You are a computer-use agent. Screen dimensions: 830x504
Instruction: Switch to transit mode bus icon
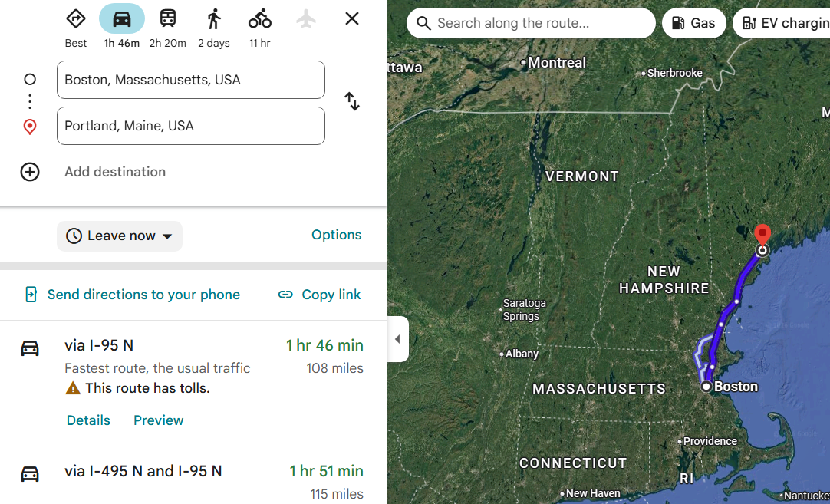coord(168,18)
